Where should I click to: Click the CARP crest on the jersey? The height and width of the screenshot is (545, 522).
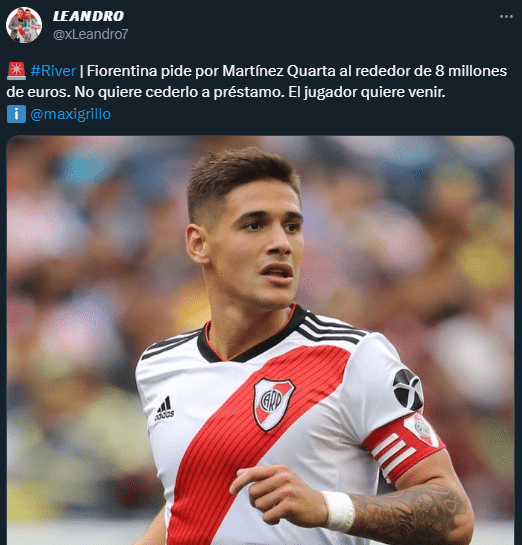(273, 404)
